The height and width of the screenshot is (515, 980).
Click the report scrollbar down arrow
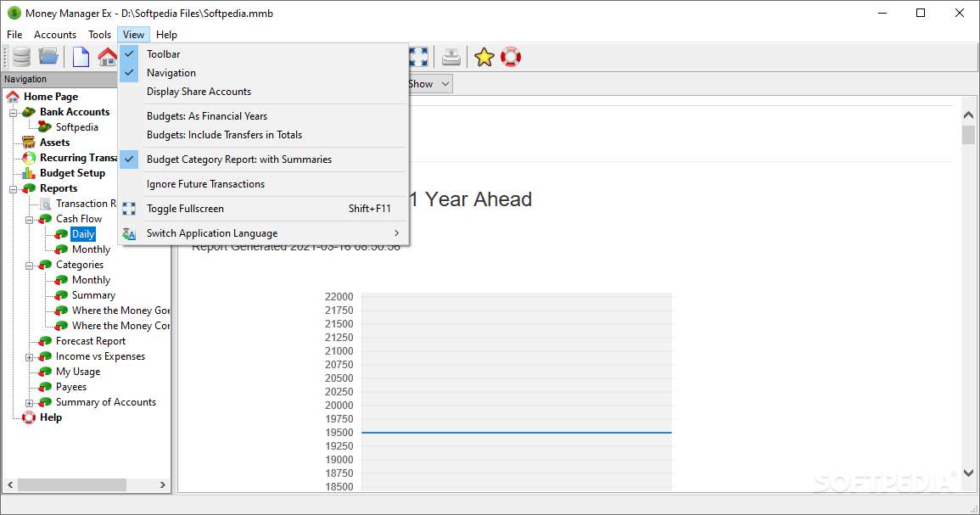pyautogui.click(x=968, y=473)
